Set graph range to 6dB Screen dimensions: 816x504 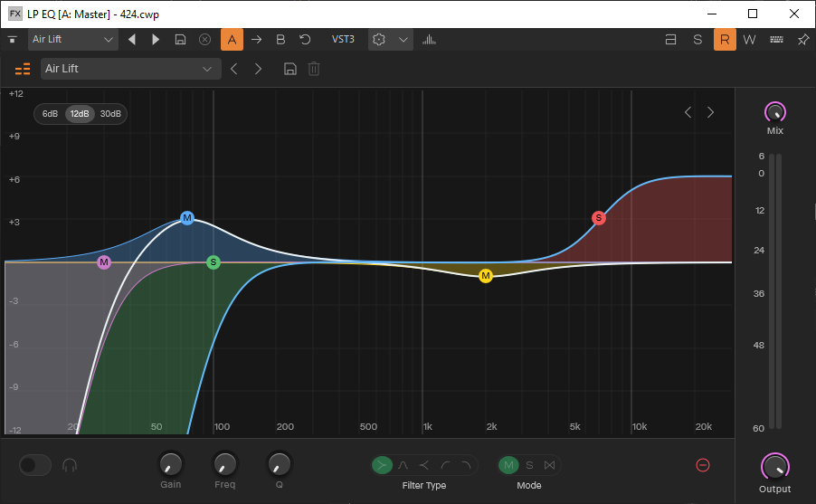(x=50, y=113)
